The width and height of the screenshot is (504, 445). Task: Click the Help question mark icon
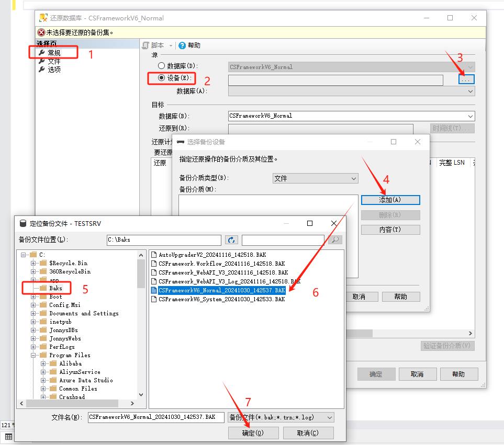pos(182,45)
